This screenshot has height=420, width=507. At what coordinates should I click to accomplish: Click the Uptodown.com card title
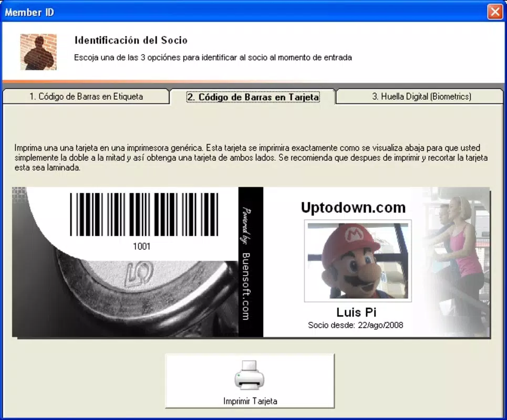(x=353, y=207)
